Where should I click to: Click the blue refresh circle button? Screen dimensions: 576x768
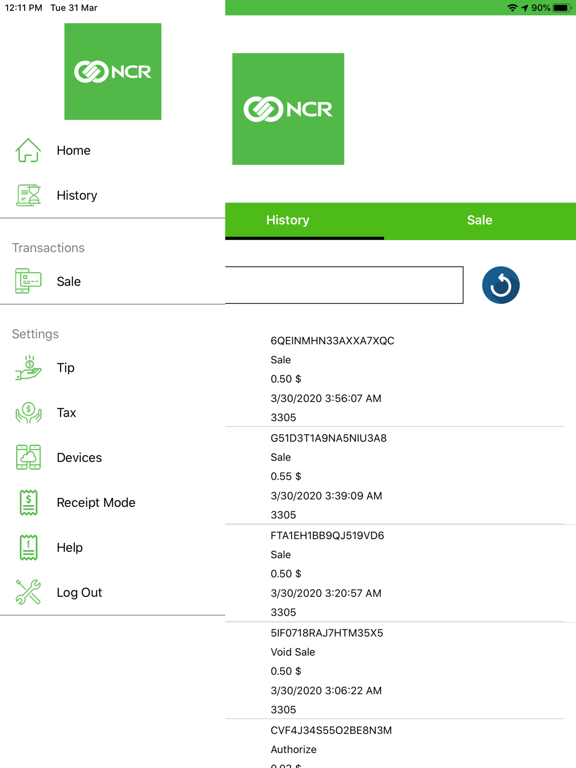coord(501,285)
